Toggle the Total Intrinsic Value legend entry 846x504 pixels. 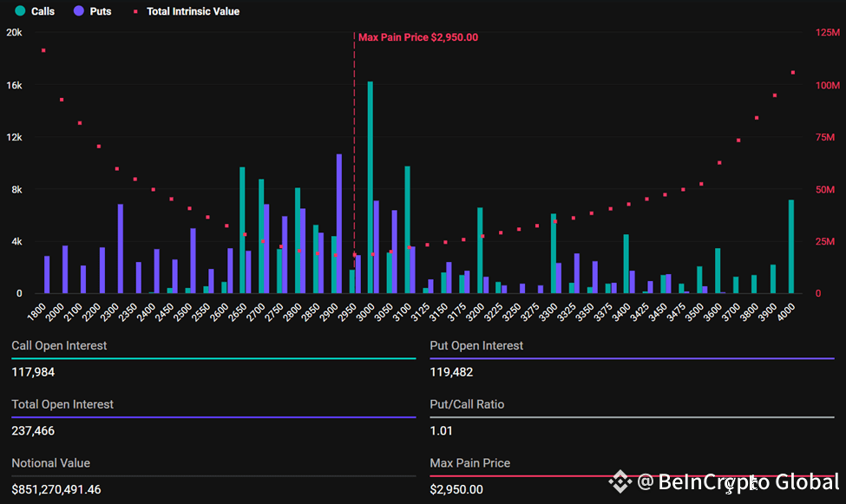(187, 11)
